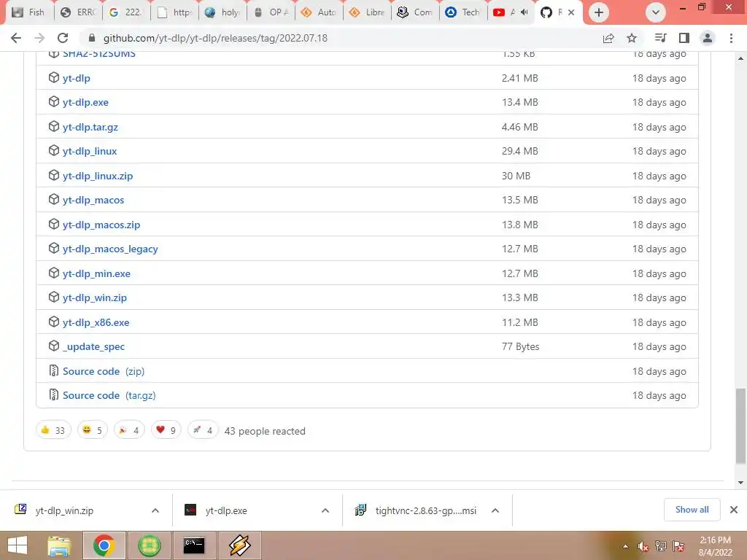This screenshot has width=747, height=560.
Task: Toggle the hooray reaction with 4
Action: point(129,430)
